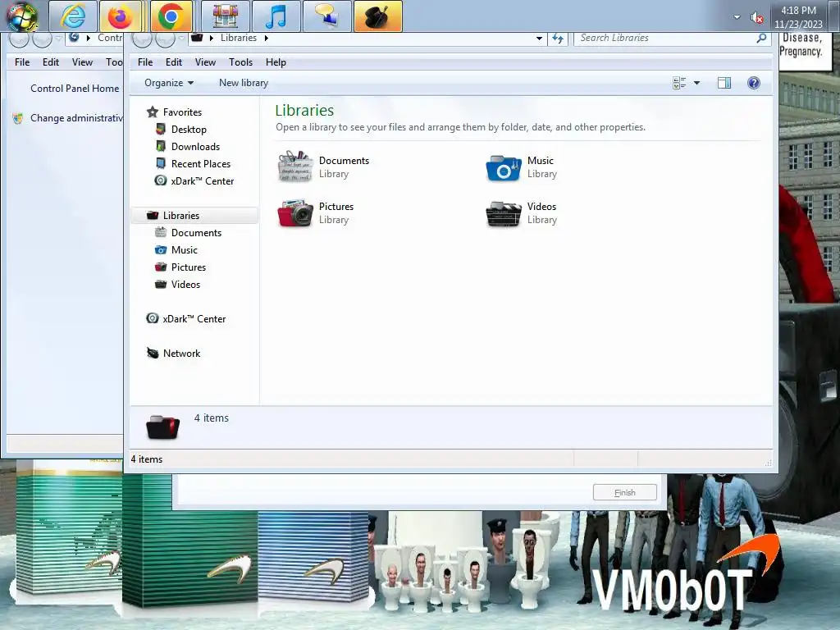The width and height of the screenshot is (840, 630).
Task: Click the Favorites star icon
Action: (153, 112)
